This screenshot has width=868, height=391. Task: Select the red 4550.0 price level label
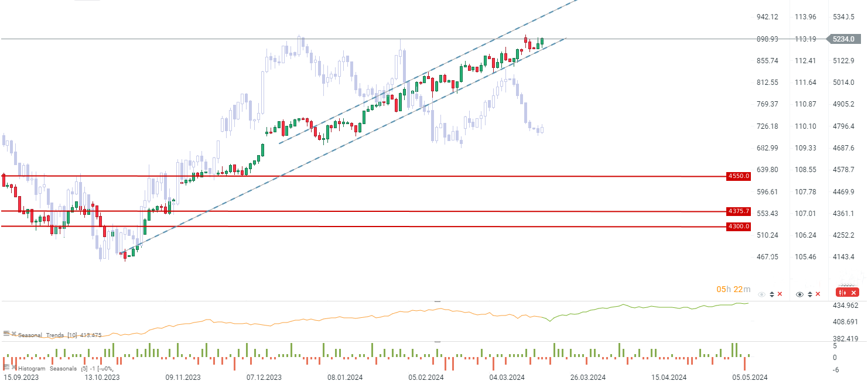click(739, 176)
